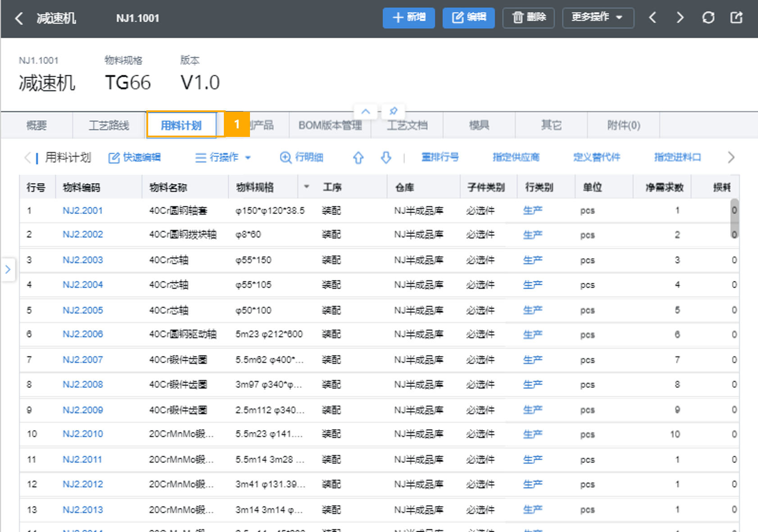Select the 40Cr圆钢驱动轴 name cell
Screen dimensions: 758x532
[183, 334]
